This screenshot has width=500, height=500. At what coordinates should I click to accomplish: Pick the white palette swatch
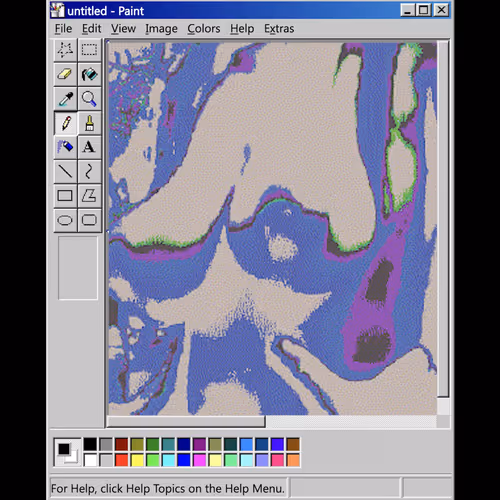(90, 460)
